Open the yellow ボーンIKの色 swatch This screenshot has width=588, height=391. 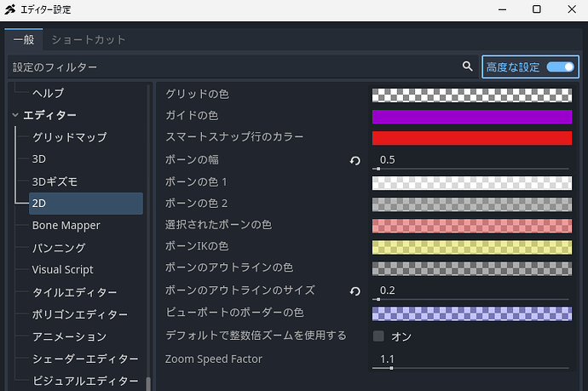pyautogui.click(x=472, y=247)
